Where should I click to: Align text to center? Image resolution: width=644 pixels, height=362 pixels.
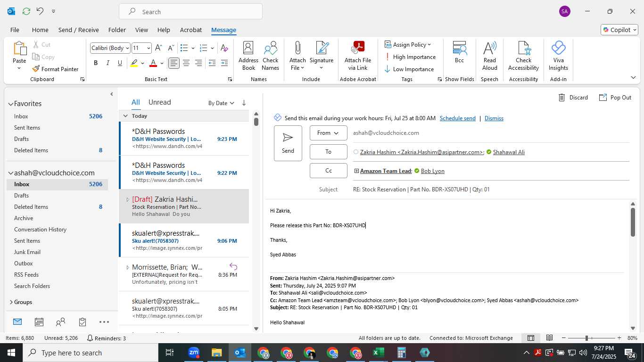[186, 63]
